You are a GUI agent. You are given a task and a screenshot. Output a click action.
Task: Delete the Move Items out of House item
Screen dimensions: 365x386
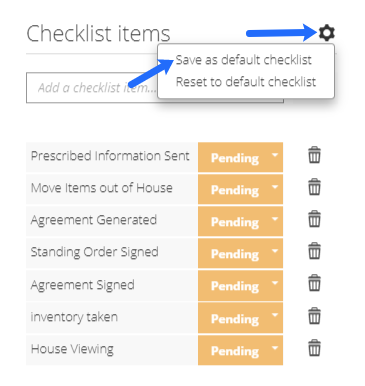[x=314, y=187]
